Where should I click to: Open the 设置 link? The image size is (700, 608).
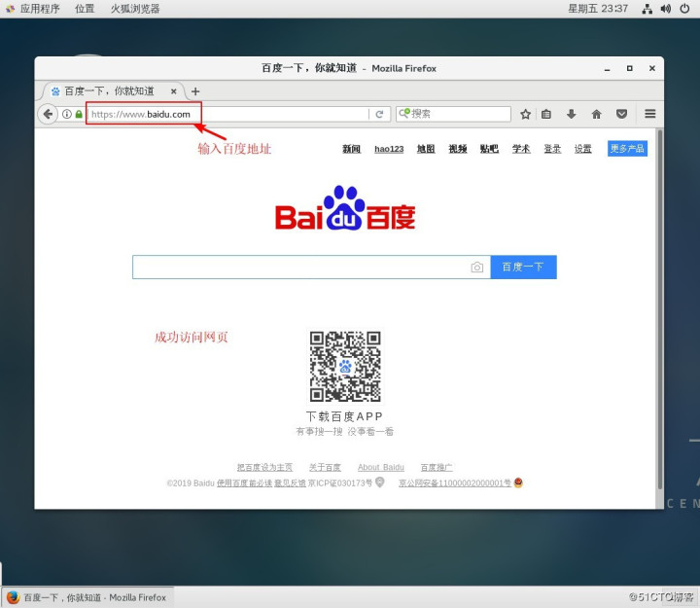tap(583, 149)
